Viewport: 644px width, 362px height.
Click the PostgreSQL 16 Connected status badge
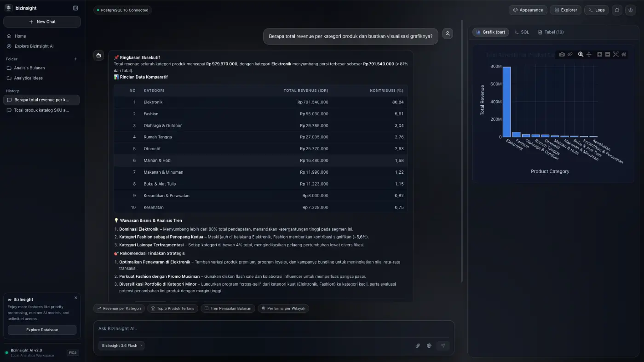click(x=123, y=10)
